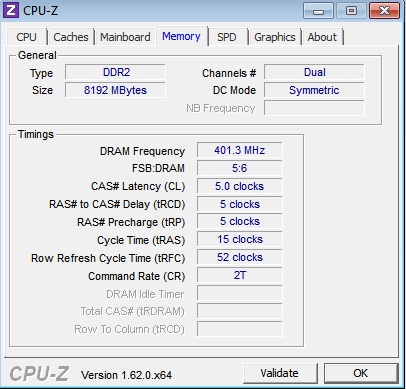406x389 pixels.
Task: Open the Caches tab
Action: (71, 37)
